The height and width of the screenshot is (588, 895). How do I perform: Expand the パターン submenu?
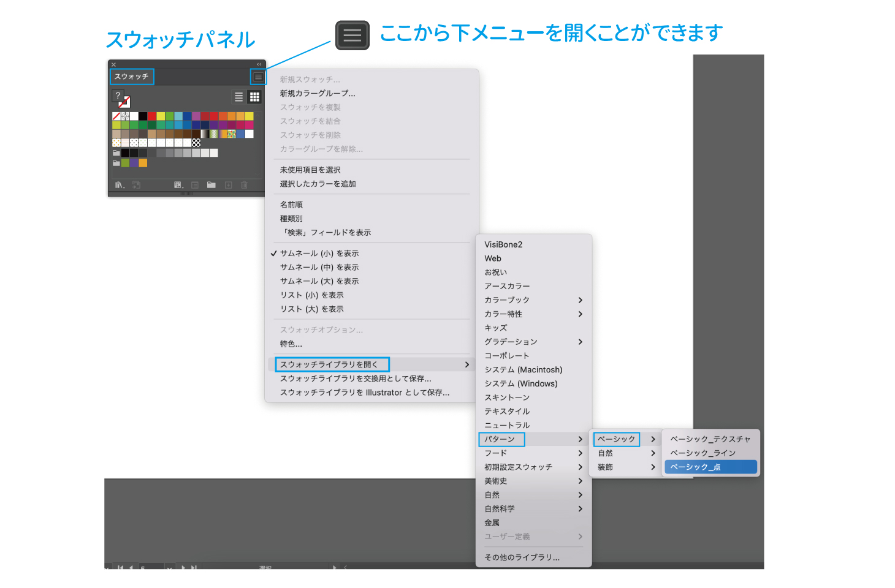pyautogui.click(x=533, y=439)
